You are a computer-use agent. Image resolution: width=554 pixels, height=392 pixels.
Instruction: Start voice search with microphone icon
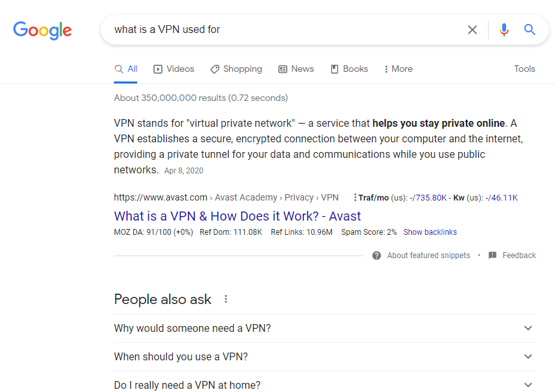504,30
